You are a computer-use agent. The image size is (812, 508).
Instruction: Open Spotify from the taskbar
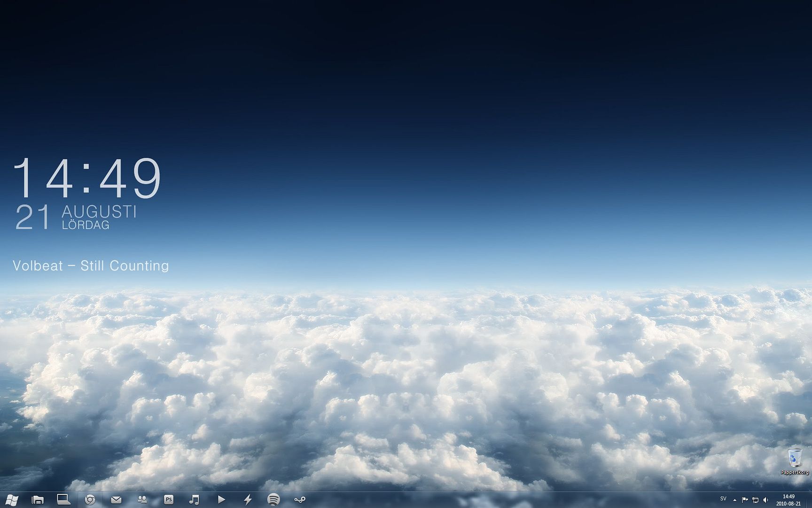tap(273, 500)
